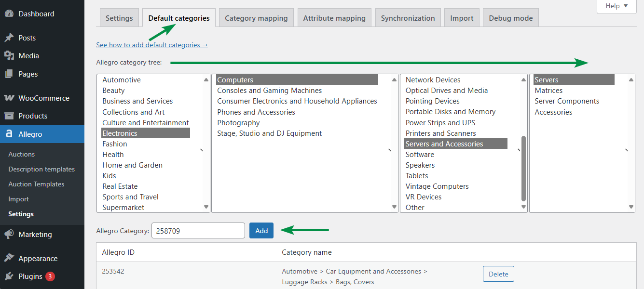644x289 pixels.
Task: Switch to Attribute mapping tab
Action: (334, 18)
